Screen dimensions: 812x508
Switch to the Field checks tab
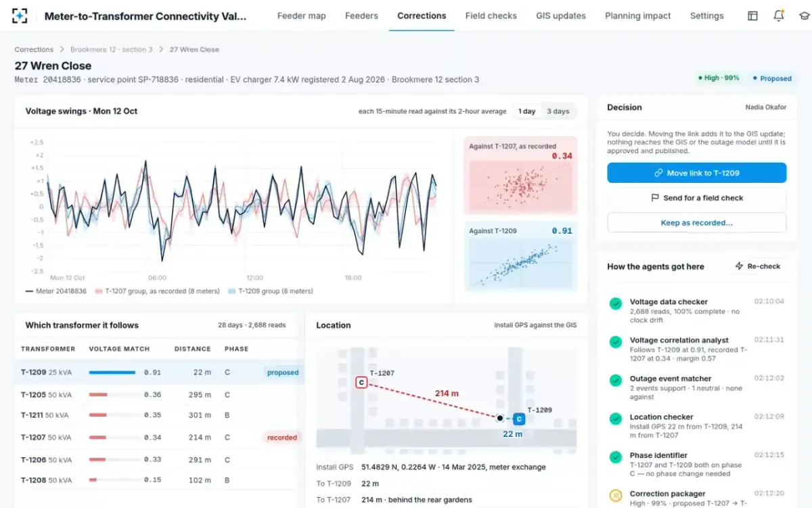[x=491, y=16]
